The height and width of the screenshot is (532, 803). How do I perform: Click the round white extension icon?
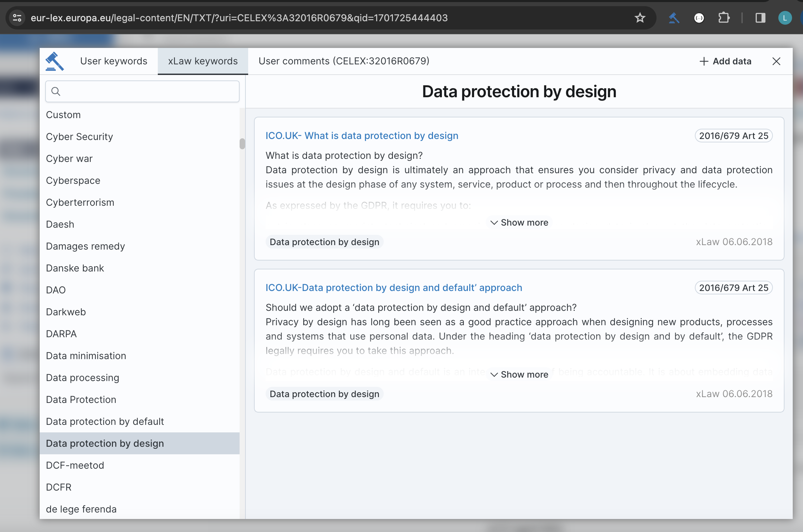coord(699,18)
